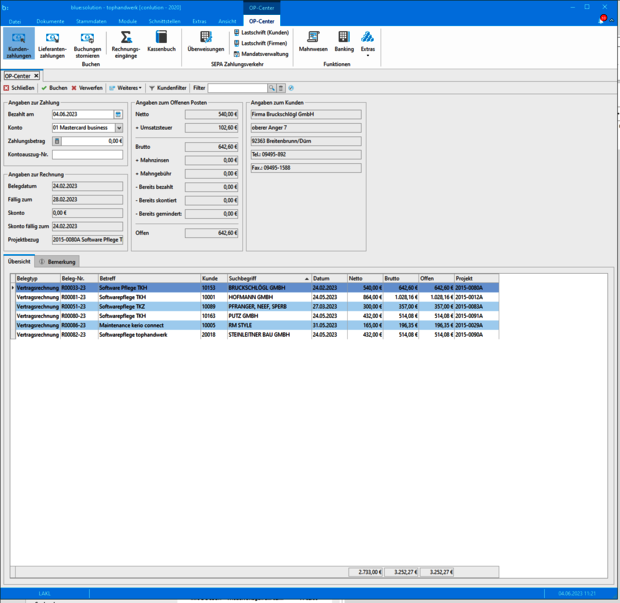Open Kundenzahlungen in the ribbon
The image size is (620, 603).
[18, 45]
